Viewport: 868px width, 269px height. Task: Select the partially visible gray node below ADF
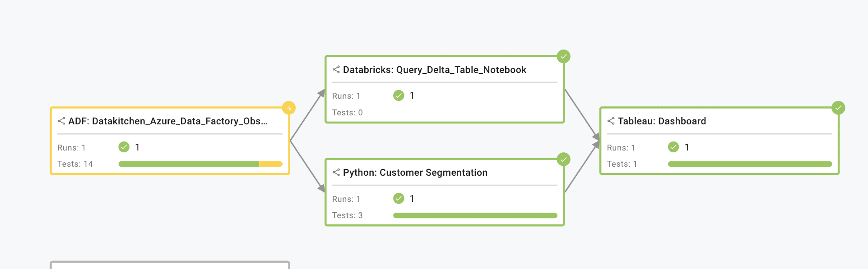(170, 265)
